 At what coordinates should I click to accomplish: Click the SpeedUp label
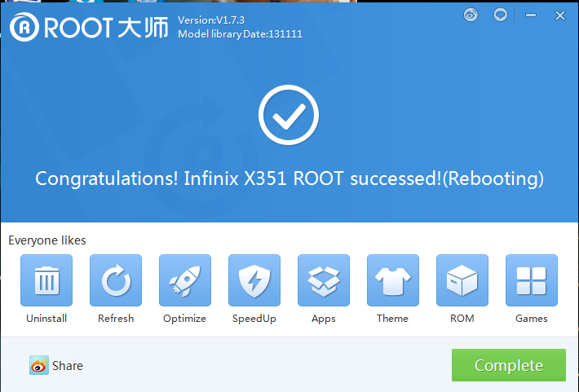254,319
